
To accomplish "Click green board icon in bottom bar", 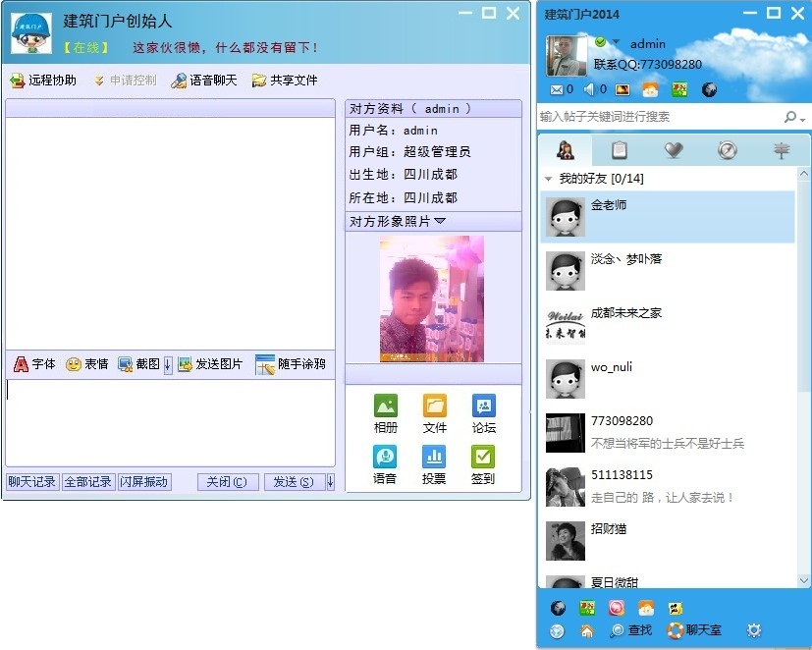I will tap(587, 608).
